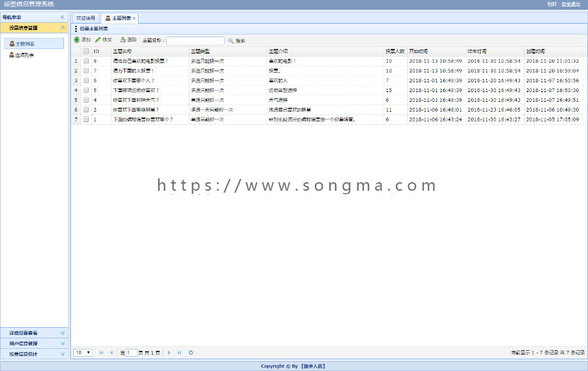Go to the next page

(x=169, y=353)
